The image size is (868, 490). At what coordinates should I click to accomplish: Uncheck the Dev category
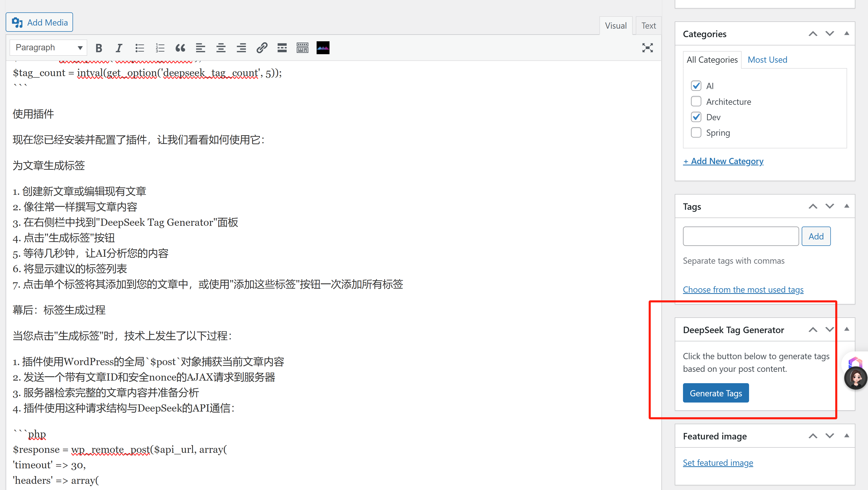(x=696, y=117)
